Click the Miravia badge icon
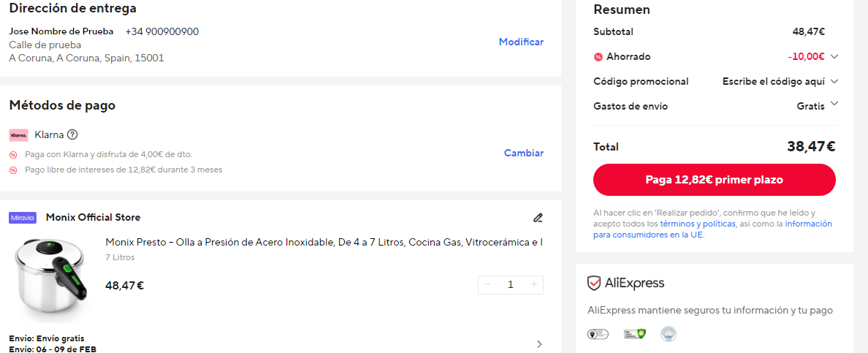Screen dimensions: 868x353 click(23, 218)
